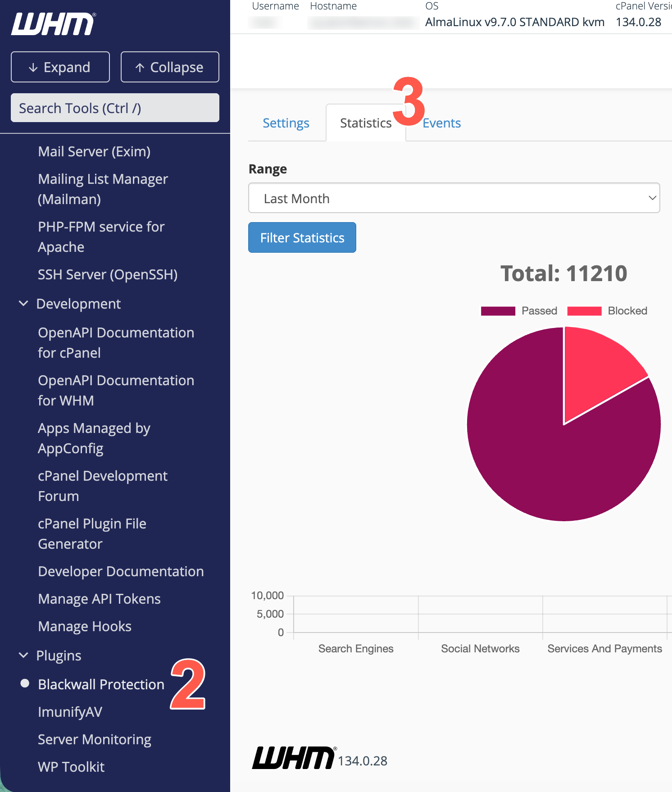Click the WHM logo in the sidebar
Image resolution: width=672 pixels, height=792 pixels.
point(53,24)
